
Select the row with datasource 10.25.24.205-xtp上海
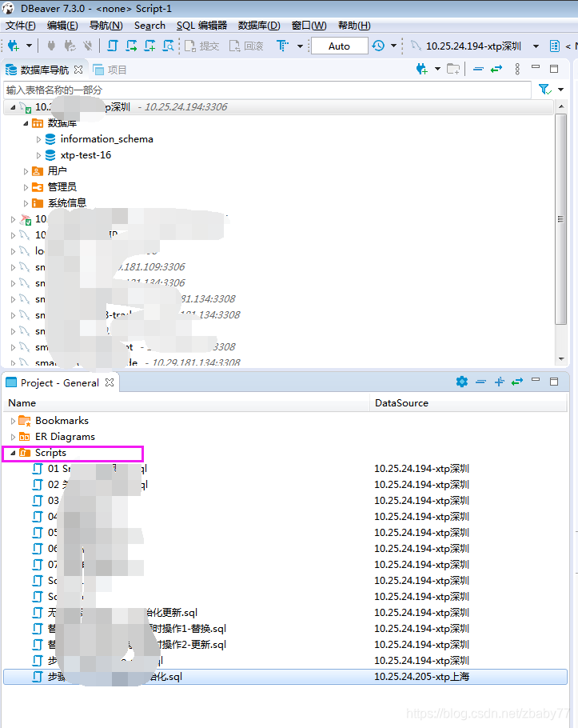pos(285,677)
